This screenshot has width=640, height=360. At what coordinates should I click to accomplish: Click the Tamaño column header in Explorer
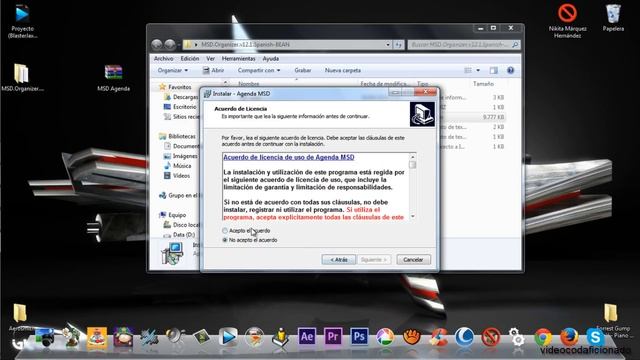pyautogui.click(x=483, y=84)
